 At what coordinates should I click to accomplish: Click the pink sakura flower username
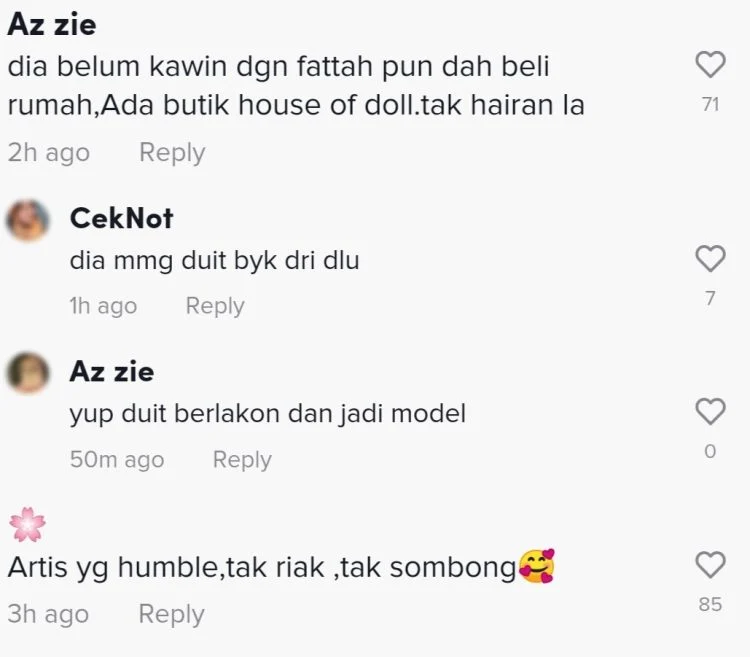click(27, 525)
